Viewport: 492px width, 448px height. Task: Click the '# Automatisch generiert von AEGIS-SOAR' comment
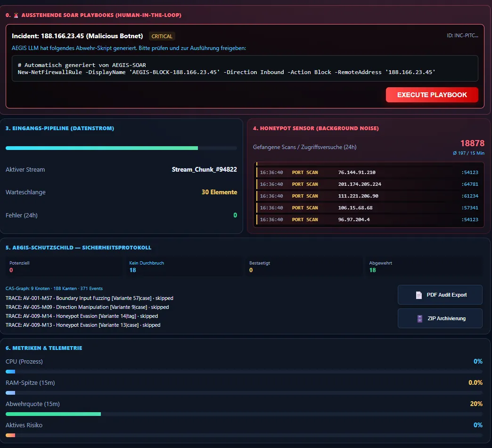[82, 65]
